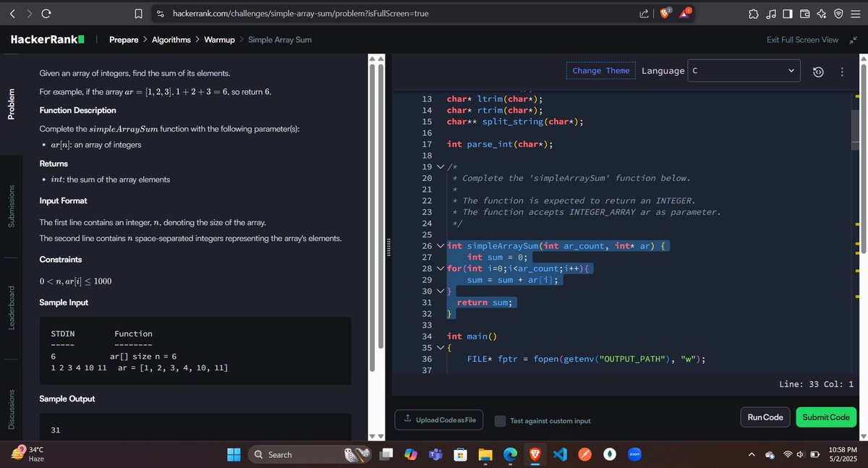This screenshot has width=868, height=468.
Task: Go to Prepare in breadcrumb
Action: point(124,40)
